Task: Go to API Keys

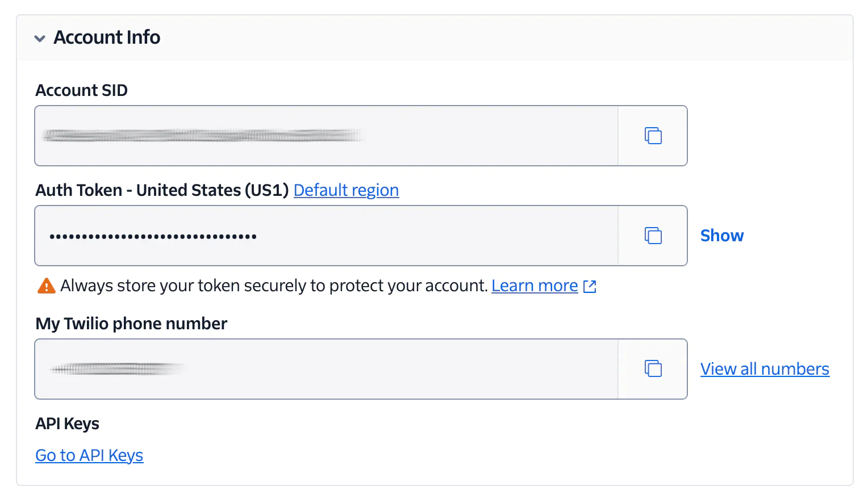Action: 89,455
